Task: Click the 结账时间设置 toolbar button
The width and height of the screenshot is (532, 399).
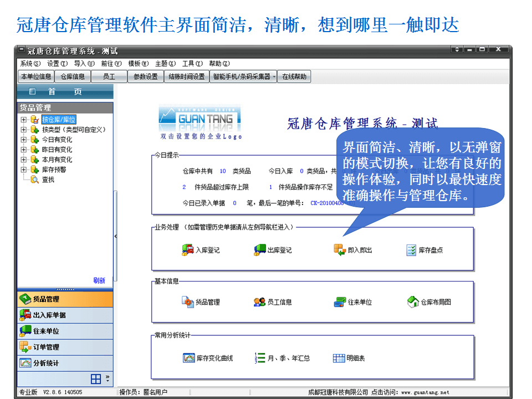Action: [x=187, y=76]
